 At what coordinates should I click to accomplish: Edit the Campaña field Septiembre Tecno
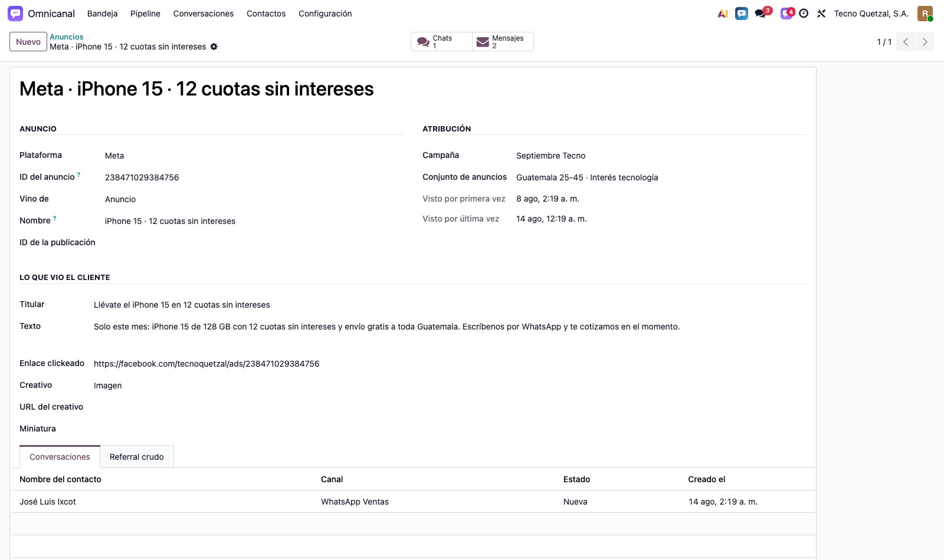661,156
